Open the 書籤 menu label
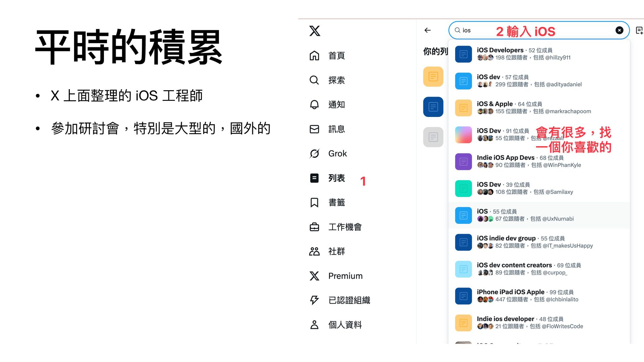Viewport: 644px width, 362px height. pos(336,202)
